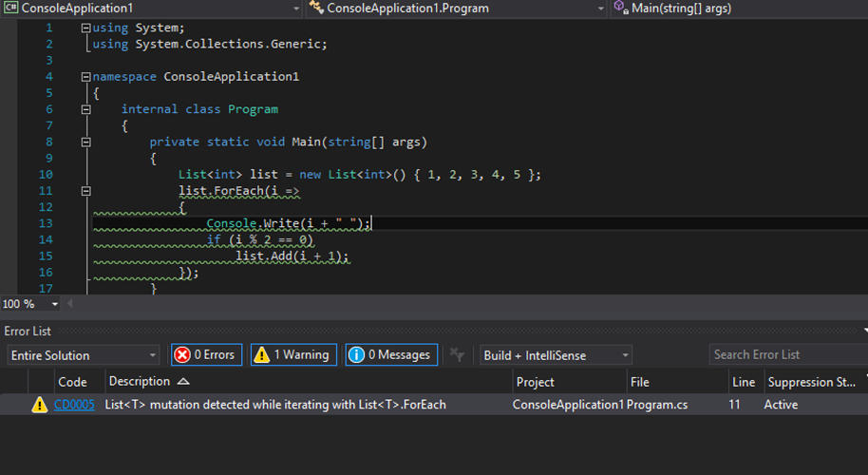This screenshot has height=475, width=868.
Task: Click the Active suppression state cell
Action: 781,405
